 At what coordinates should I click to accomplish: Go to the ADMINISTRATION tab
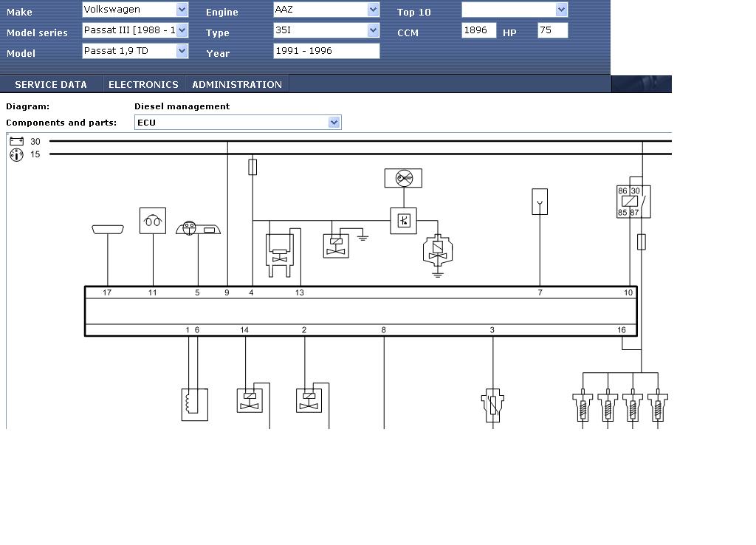[x=237, y=84]
